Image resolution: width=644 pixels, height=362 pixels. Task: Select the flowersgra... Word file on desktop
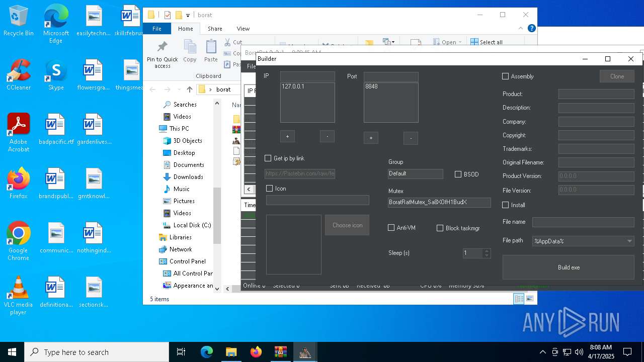click(x=94, y=75)
